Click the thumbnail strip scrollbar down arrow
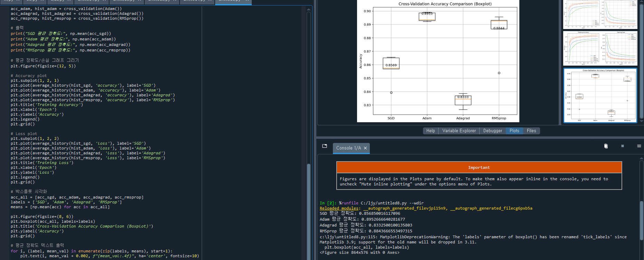Image resolution: width=644 pixels, height=260 pixels. point(642,121)
